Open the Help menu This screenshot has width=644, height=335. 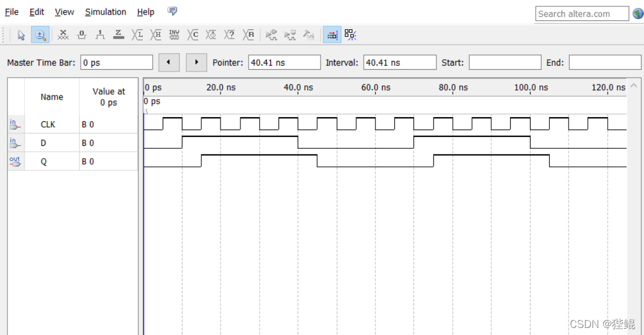click(x=146, y=12)
